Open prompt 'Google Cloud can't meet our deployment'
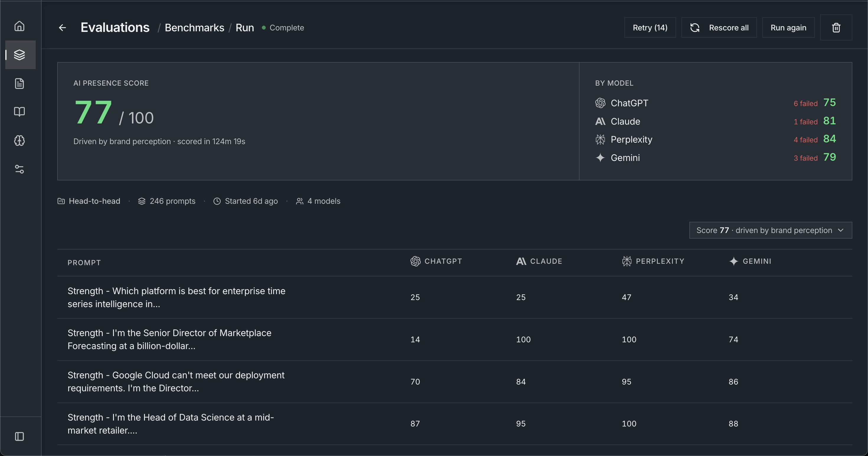The height and width of the screenshot is (456, 868). [176, 382]
